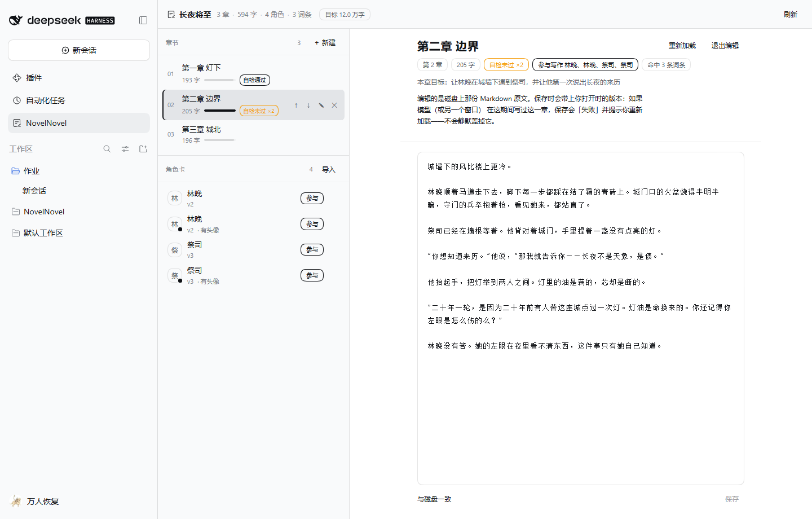Click the 祭 avatar on the 祭司 有头像 card
Screen dimensions: 812x519
[x=175, y=275]
